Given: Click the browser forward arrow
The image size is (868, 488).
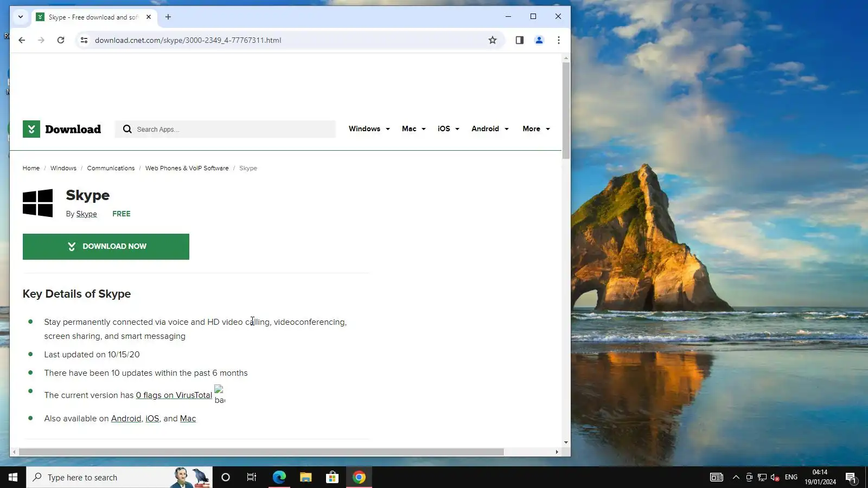Looking at the screenshot, I should click(x=41, y=40).
